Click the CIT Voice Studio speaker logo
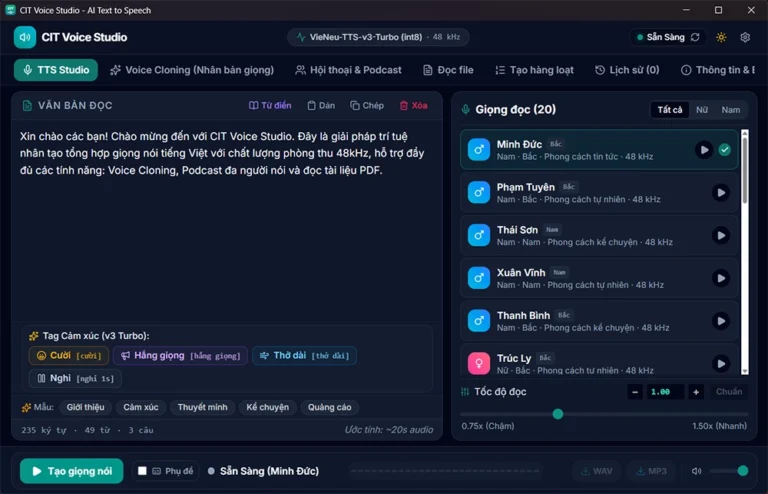Screen dimensions: 768x494 (25, 37)
